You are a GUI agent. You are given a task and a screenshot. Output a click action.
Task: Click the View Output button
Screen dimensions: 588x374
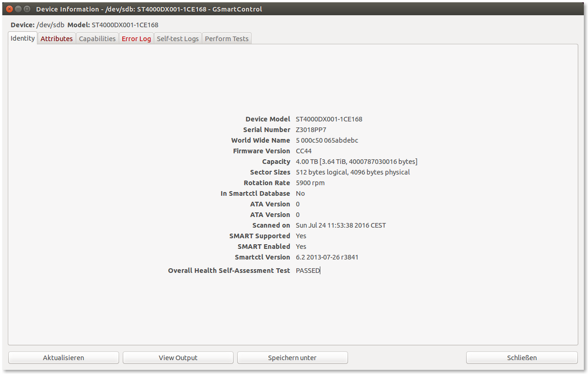(x=178, y=358)
